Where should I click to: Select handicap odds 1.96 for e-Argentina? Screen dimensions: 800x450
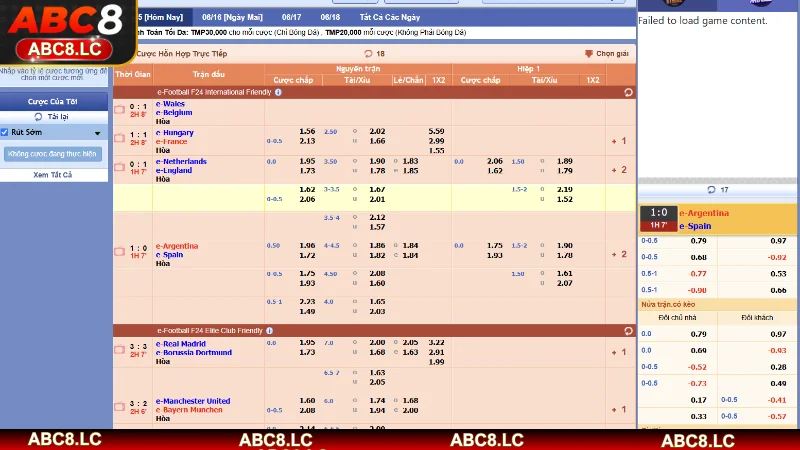pos(307,245)
